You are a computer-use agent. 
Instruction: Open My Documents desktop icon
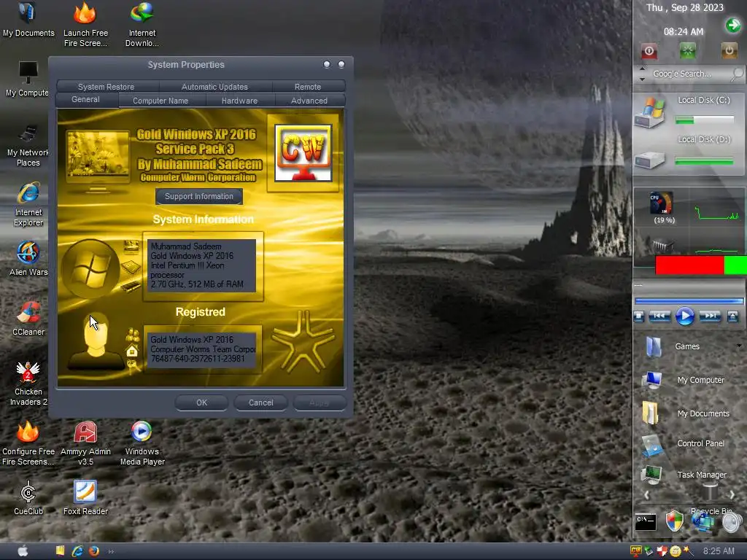(x=28, y=20)
